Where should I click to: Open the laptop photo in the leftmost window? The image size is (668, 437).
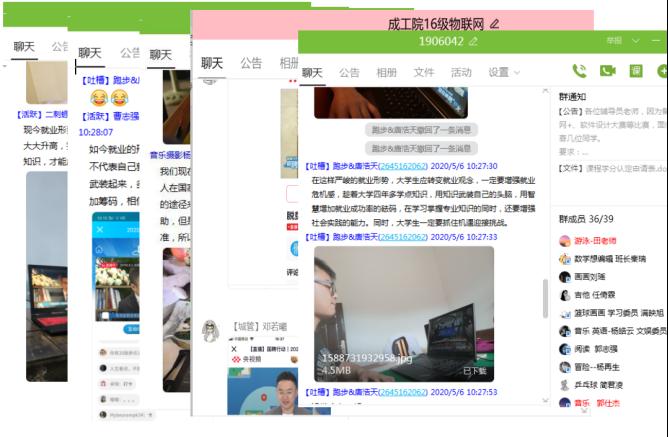46,276
